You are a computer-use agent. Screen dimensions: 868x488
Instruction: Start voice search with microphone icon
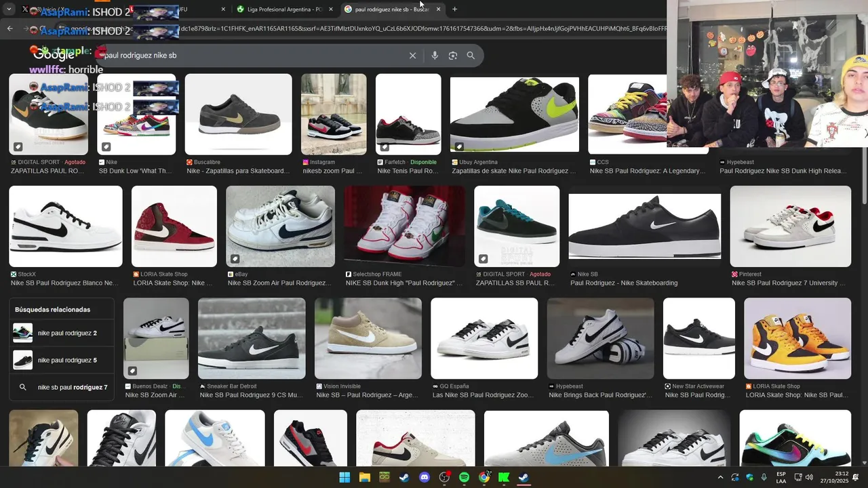tap(435, 56)
